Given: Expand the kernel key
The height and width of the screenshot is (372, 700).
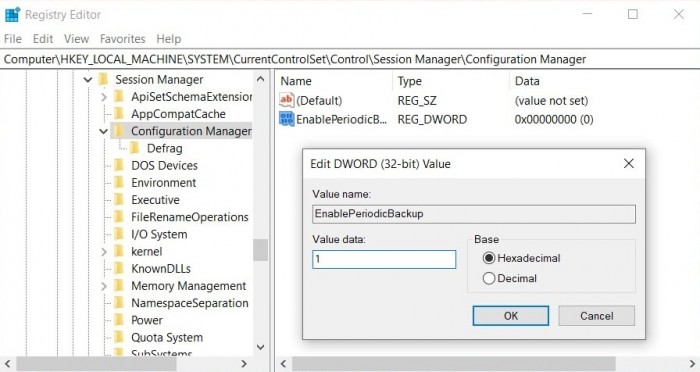Looking at the screenshot, I should pos(104,251).
